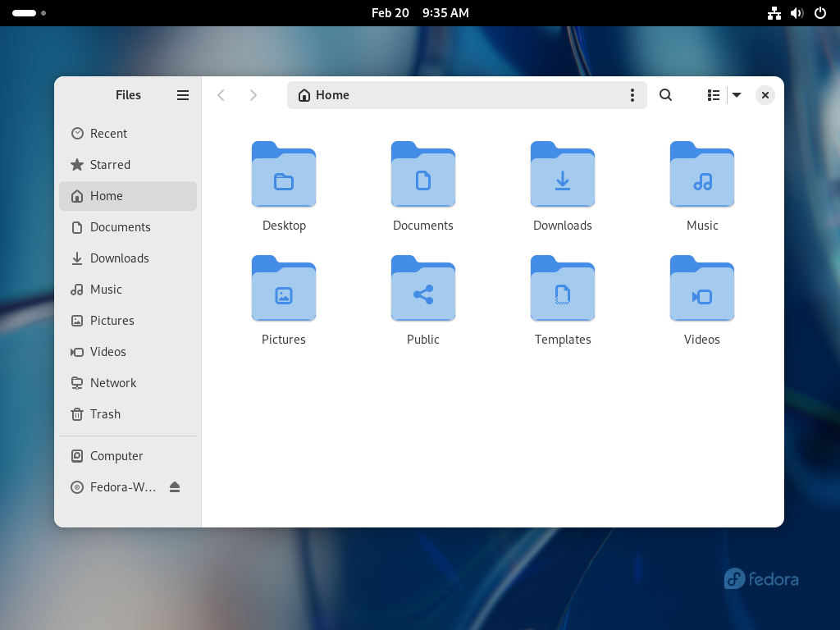Open the Public folder icon

(x=423, y=288)
